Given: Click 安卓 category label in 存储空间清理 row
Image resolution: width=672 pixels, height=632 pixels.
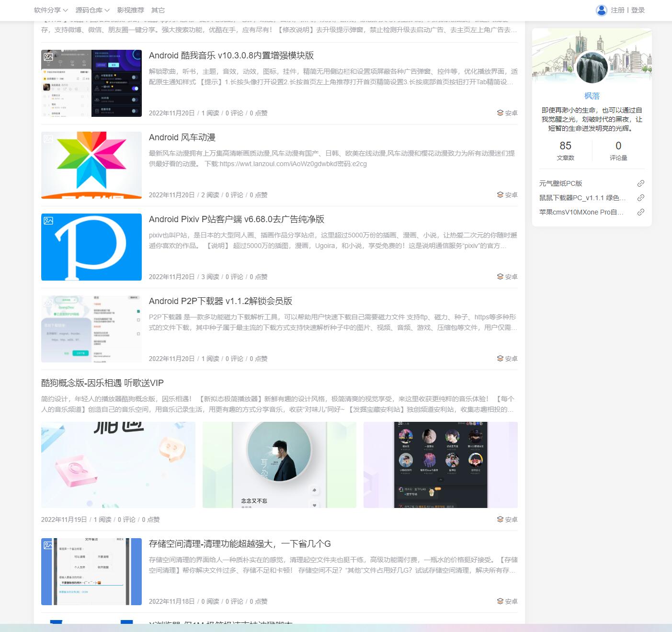Looking at the screenshot, I should pyautogui.click(x=511, y=601).
